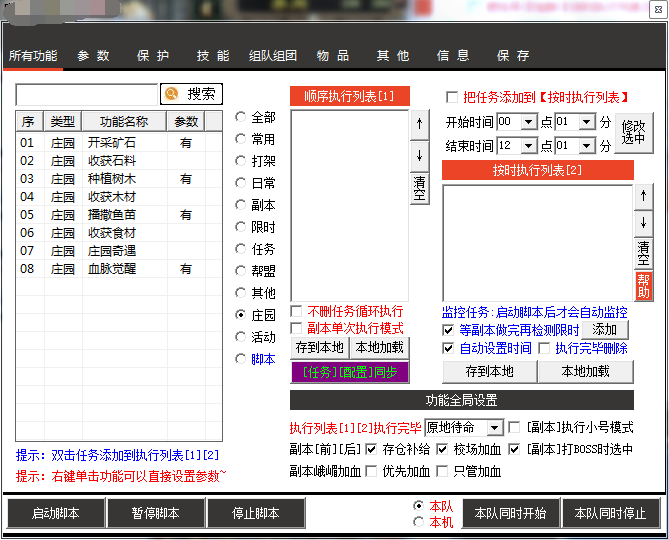Image resolution: width=669 pixels, height=540 pixels.
Task: Open the 保存 tab
Action: point(513,56)
